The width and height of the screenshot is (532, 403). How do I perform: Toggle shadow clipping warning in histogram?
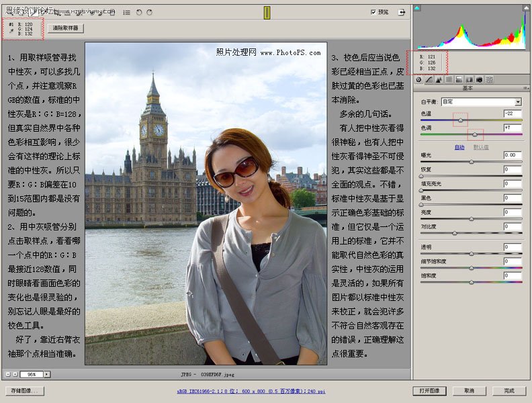tap(417, 8)
